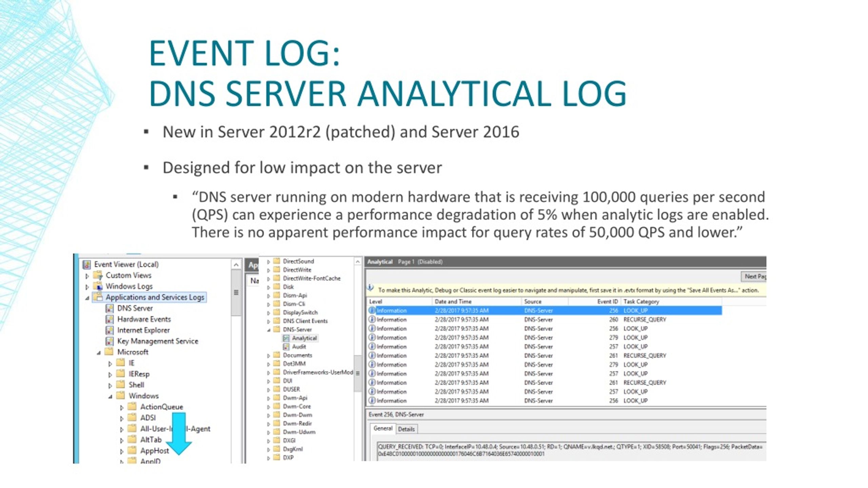Open the Audit log under DNS-Server
The width and height of the screenshot is (868, 488).
[x=299, y=347]
